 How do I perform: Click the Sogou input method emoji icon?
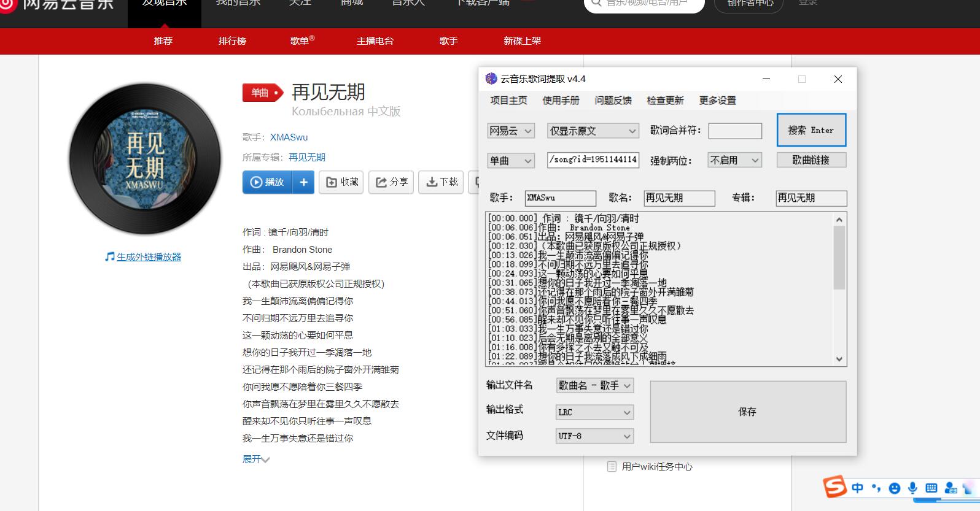tap(895, 488)
